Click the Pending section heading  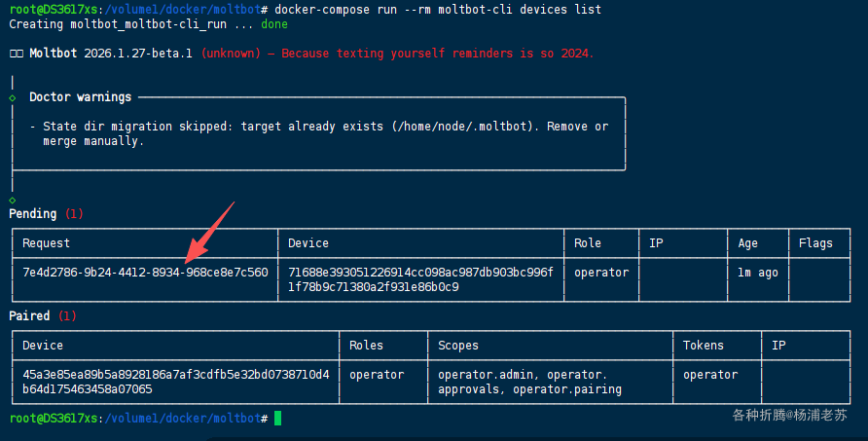click(x=34, y=213)
